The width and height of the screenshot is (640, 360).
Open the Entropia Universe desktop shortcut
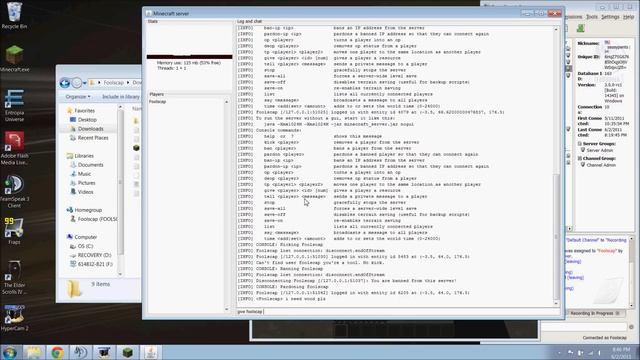point(14,106)
